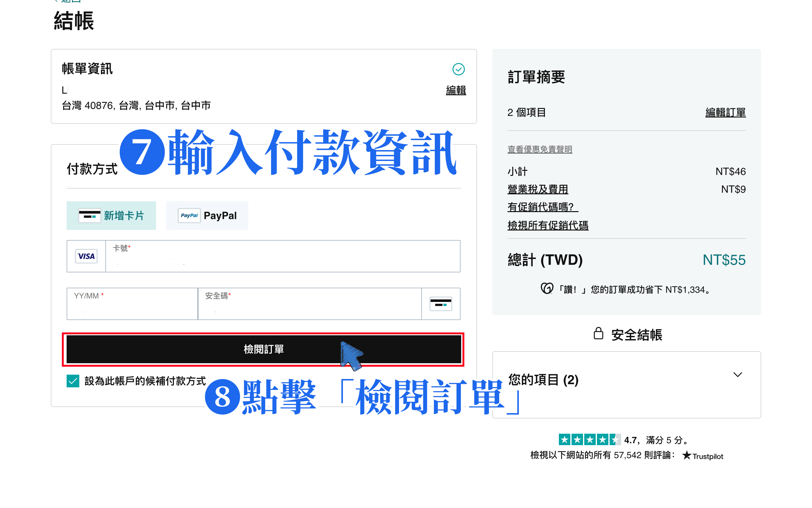Focus the 安全碼 security code field
This screenshot has height=508, width=812.
[310, 304]
